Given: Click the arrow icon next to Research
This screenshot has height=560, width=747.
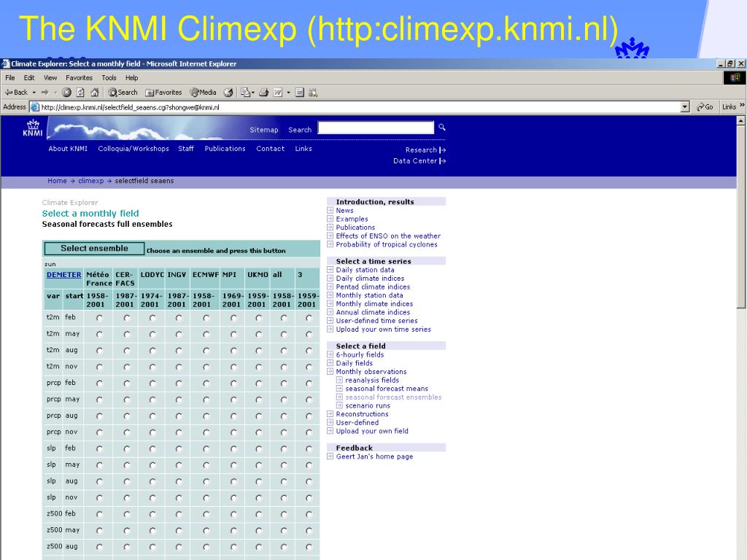Looking at the screenshot, I should coord(443,150).
